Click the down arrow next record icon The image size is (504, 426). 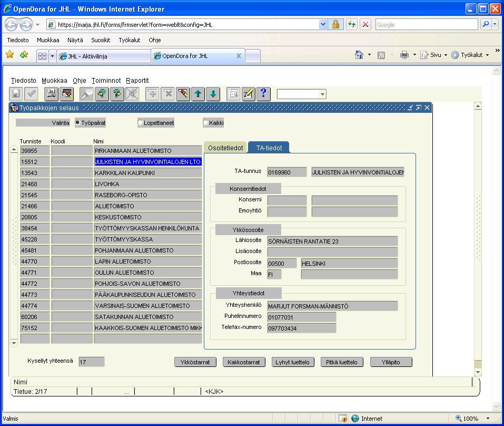[x=213, y=94]
